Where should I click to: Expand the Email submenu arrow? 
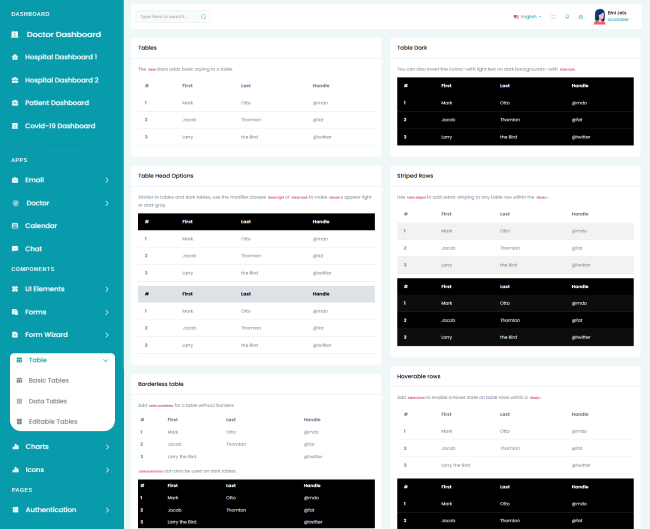(107, 180)
